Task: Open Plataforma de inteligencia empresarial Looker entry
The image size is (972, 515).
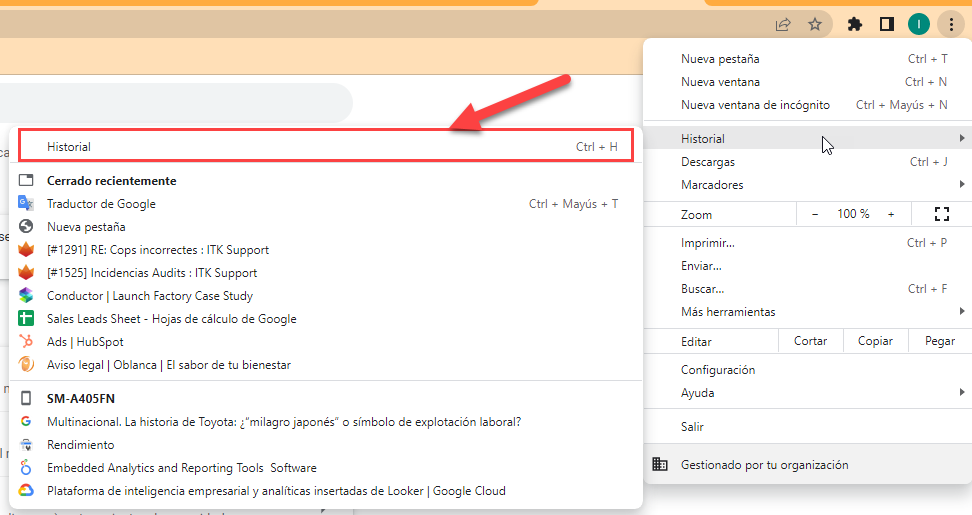Action: coord(326,490)
